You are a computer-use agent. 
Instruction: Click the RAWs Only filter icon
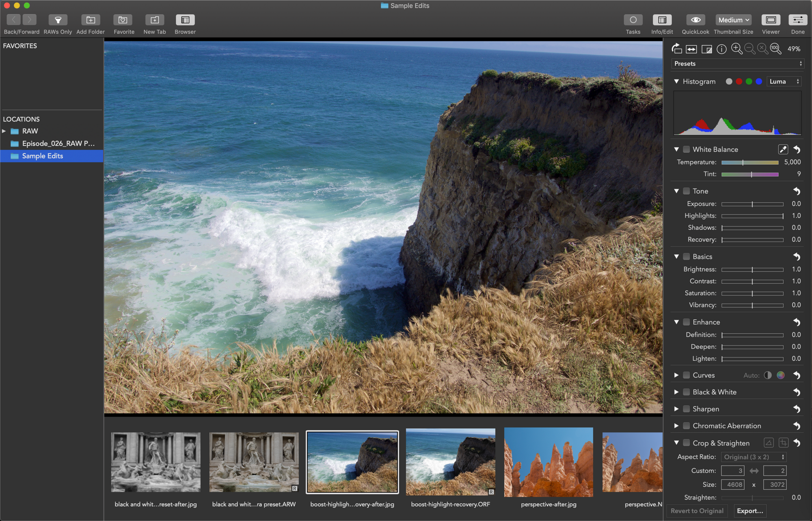coord(58,20)
